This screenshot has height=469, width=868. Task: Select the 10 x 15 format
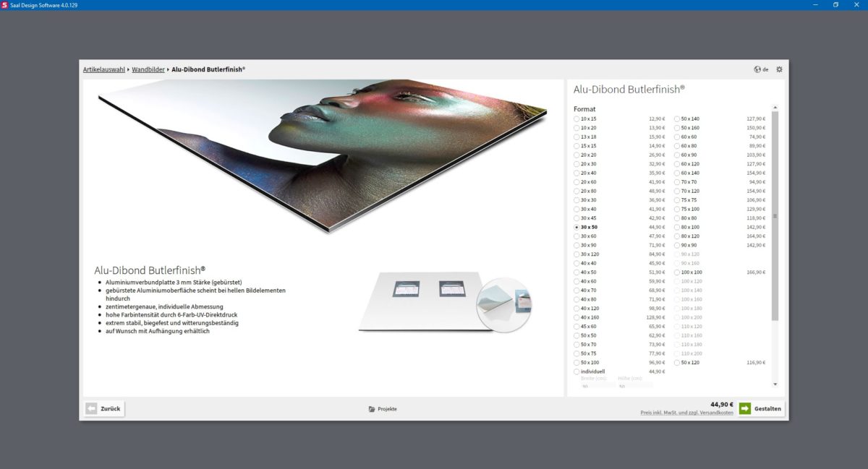[x=576, y=119]
